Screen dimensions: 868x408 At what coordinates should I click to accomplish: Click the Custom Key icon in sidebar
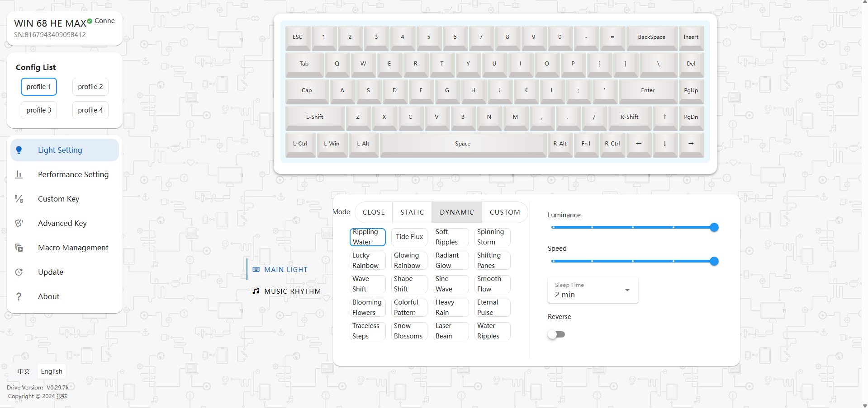[19, 199]
